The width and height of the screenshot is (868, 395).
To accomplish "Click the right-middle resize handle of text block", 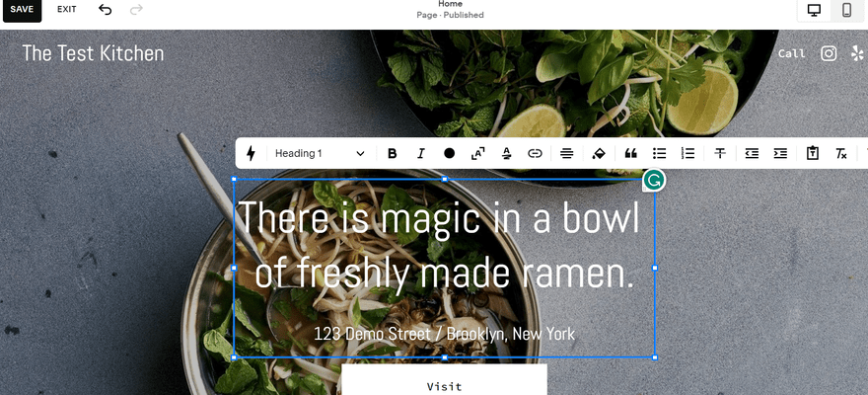I will (655, 268).
